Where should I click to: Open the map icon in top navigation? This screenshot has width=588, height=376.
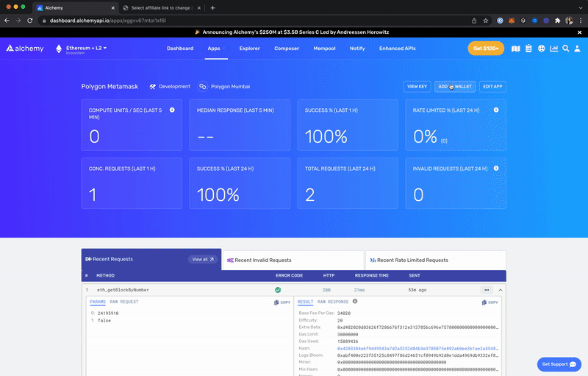coord(516,49)
